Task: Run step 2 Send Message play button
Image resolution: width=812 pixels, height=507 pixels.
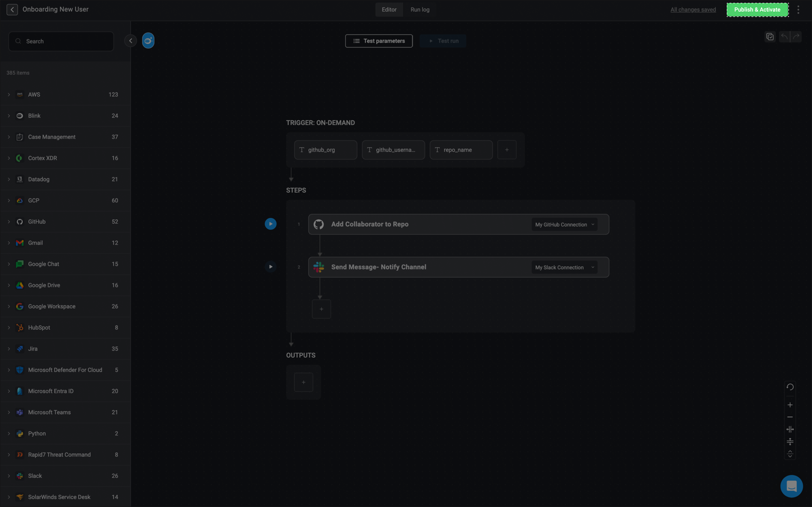Action: (271, 267)
